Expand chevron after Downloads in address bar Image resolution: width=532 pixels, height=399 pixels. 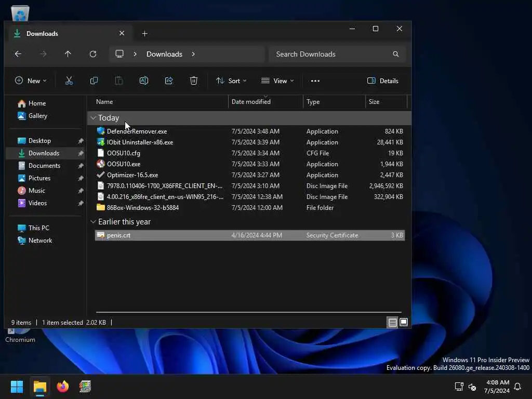click(x=193, y=54)
